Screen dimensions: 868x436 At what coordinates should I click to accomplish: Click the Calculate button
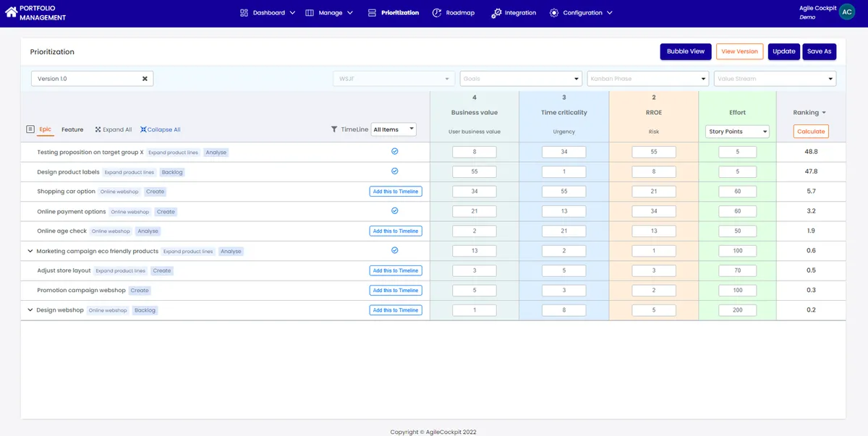[x=811, y=132]
